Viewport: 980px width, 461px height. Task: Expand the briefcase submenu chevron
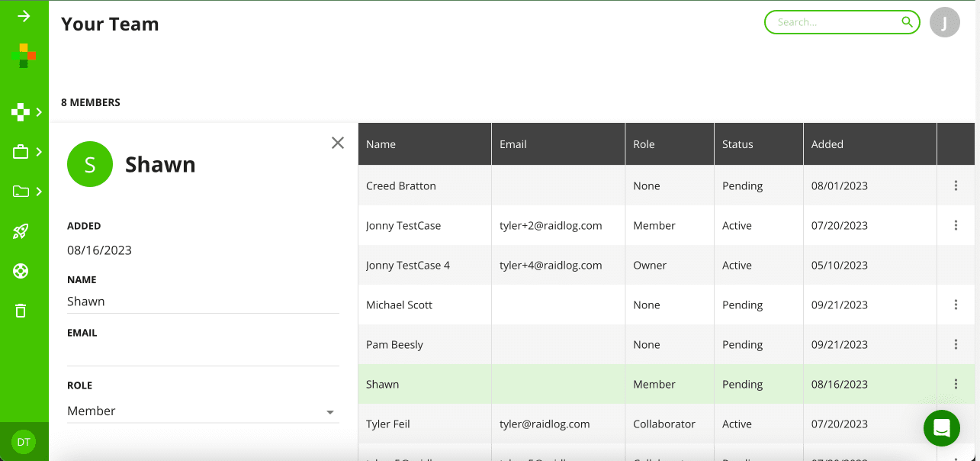39,152
